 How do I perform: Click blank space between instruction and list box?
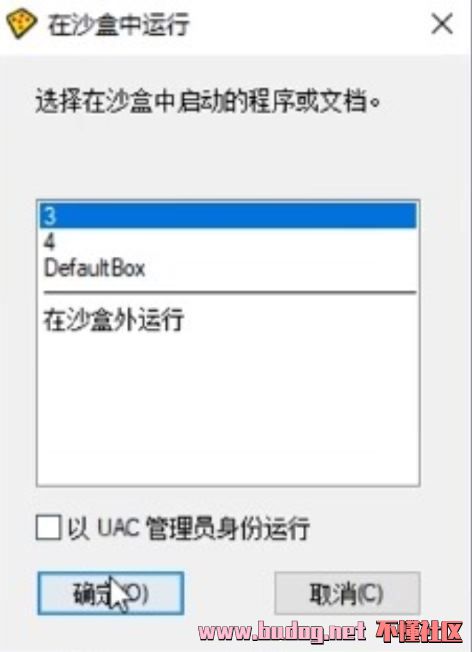(228, 158)
